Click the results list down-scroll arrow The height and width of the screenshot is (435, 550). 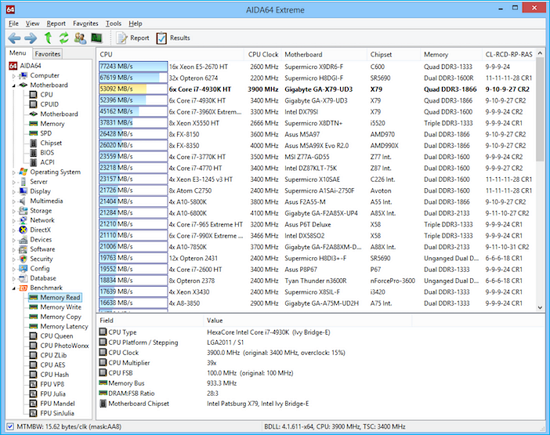tap(540, 307)
